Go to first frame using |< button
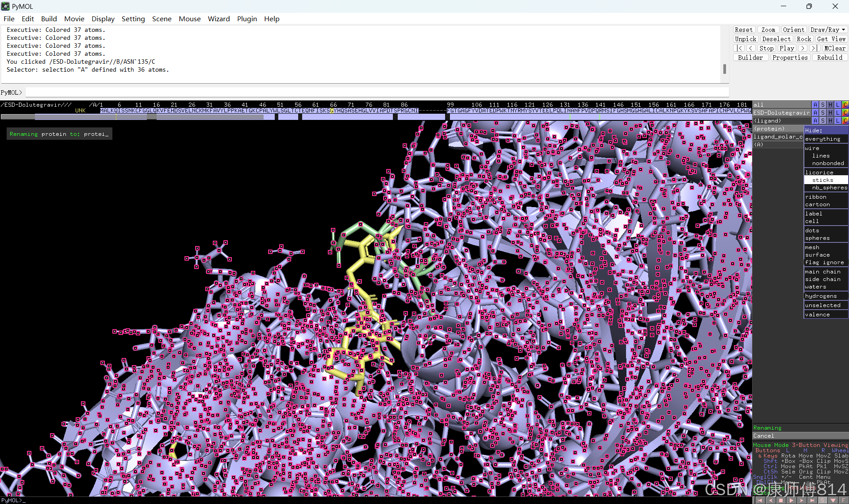The height and width of the screenshot is (504, 849). (739, 48)
